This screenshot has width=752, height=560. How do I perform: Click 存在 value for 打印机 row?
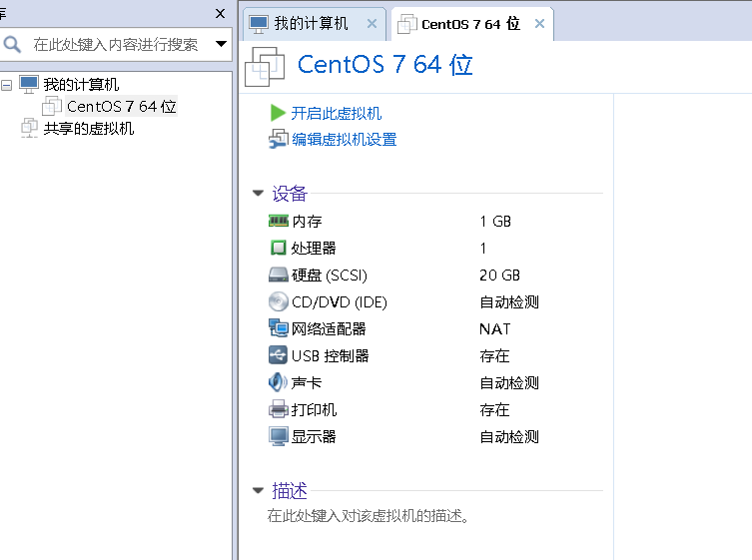click(x=494, y=409)
